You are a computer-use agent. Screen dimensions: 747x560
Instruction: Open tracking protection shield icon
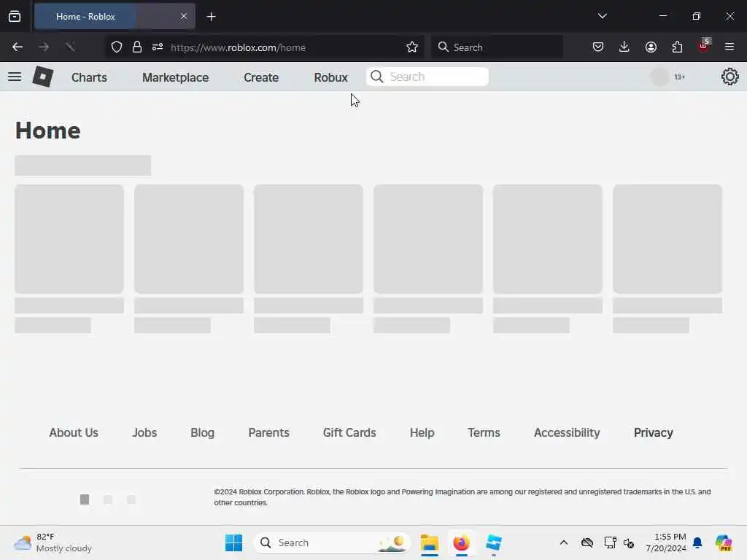point(117,47)
